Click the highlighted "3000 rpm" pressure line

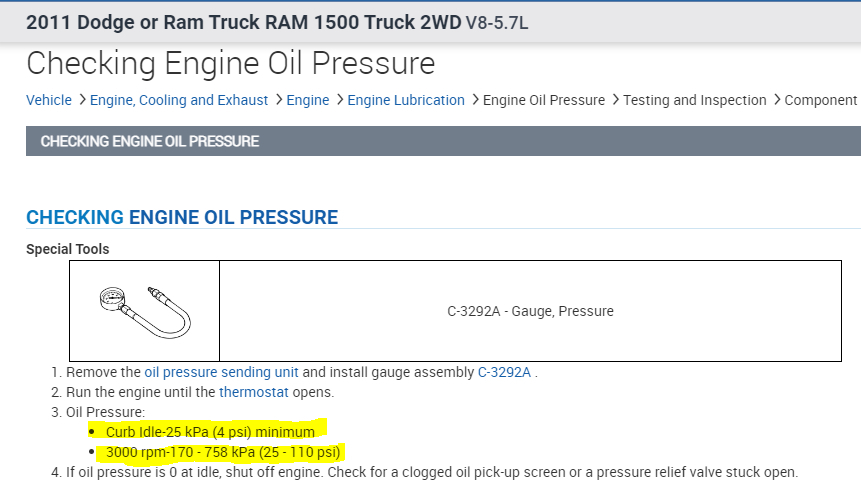pos(223,452)
